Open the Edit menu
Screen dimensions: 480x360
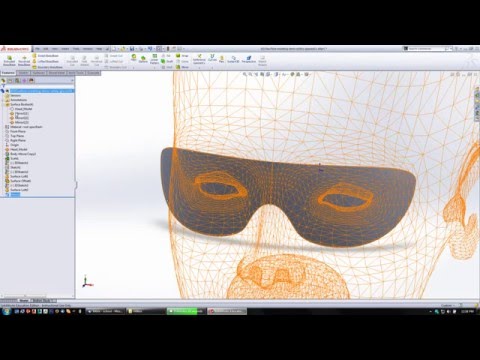[46, 49]
